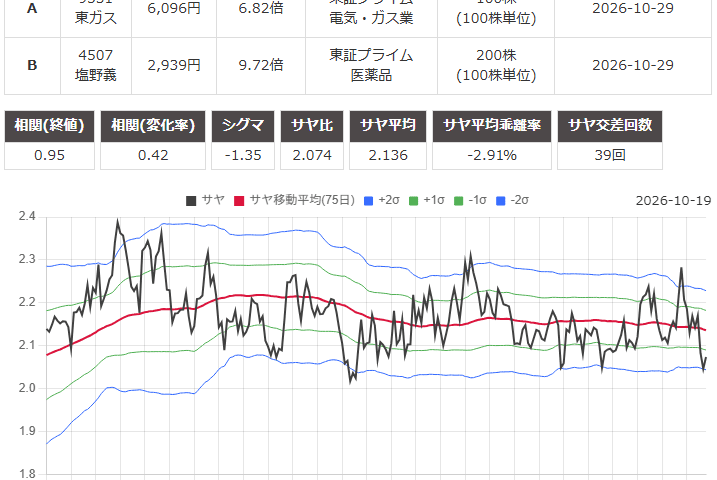Screen dimensions: 717x480
Task: Click the 2.4 y-axis label
Action: pyautogui.click(x=27, y=216)
